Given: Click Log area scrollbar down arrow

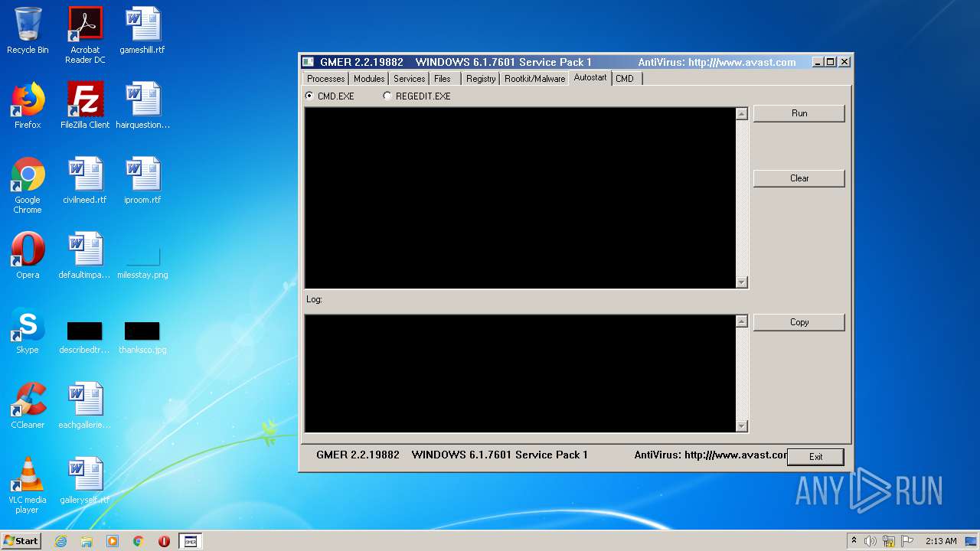Looking at the screenshot, I should [741, 426].
